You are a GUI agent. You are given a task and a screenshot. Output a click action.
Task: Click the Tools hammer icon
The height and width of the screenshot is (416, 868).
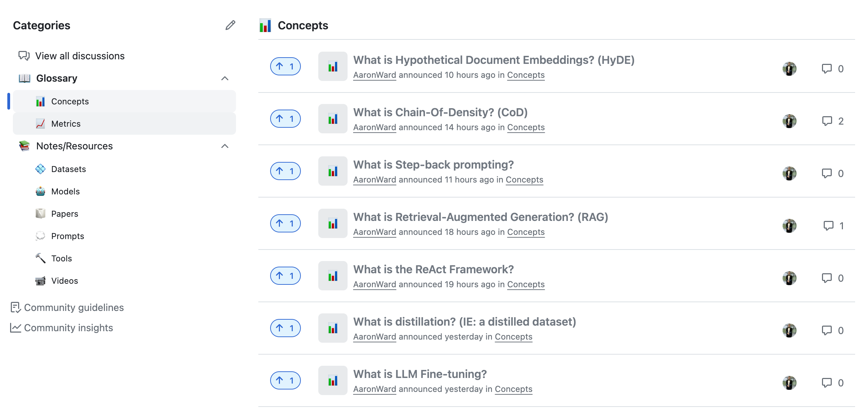(40, 259)
